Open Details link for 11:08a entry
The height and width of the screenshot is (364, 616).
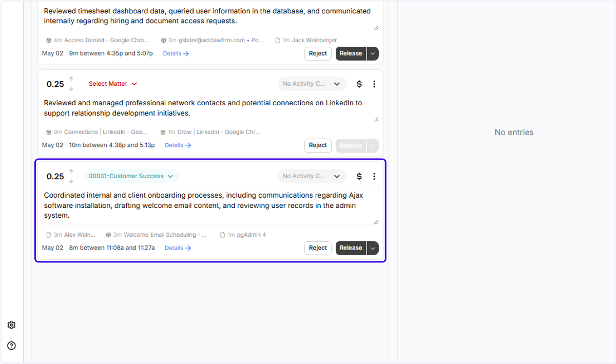[178, 248]
